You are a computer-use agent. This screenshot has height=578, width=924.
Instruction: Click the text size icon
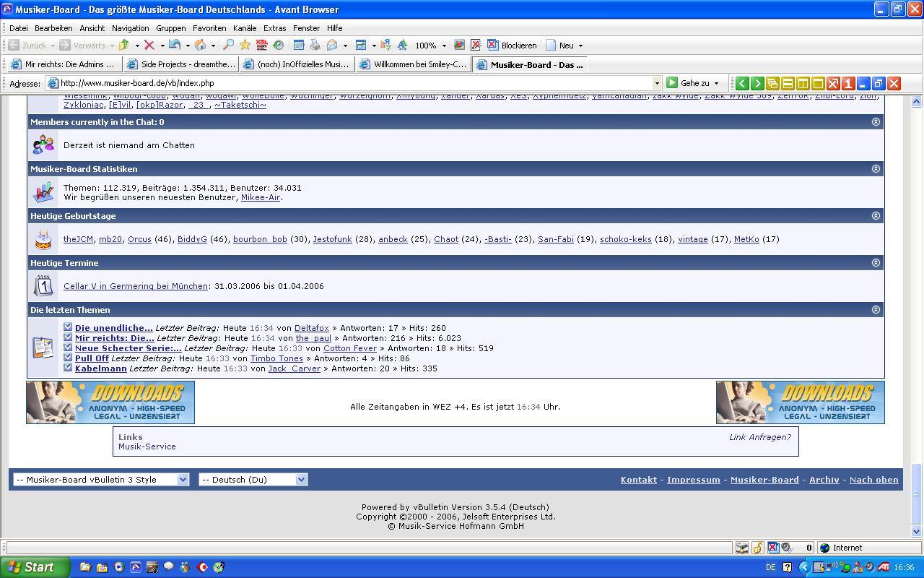click(x=402, y=45)
